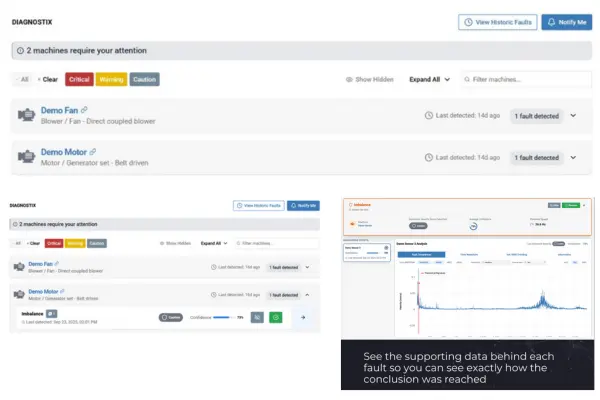
Task: Click Filter machines field in the small dashboard
Action: [x=277, y=243]
